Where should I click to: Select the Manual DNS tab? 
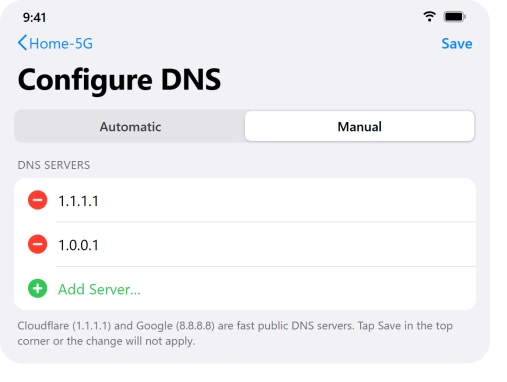(359, 127)
